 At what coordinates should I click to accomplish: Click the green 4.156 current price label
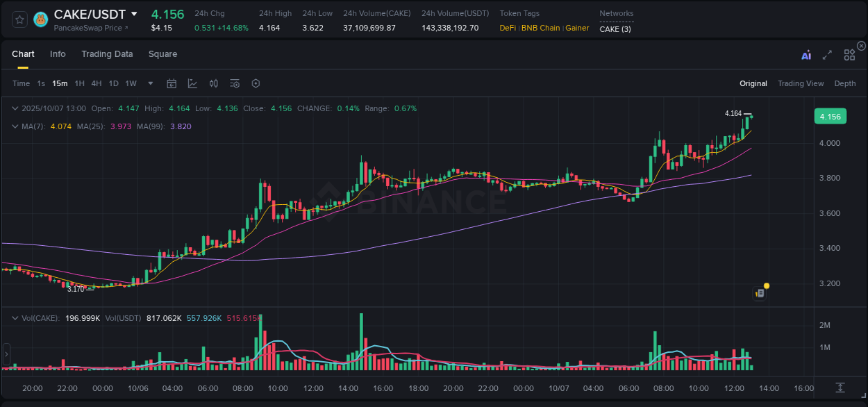(831, 116)
